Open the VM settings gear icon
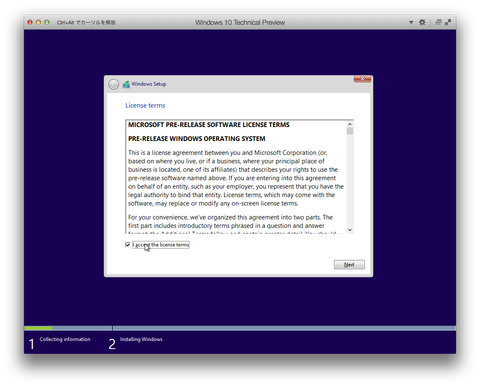Image resolution: width=480 pixels, height=387 pixels. [x=422, y=22]
